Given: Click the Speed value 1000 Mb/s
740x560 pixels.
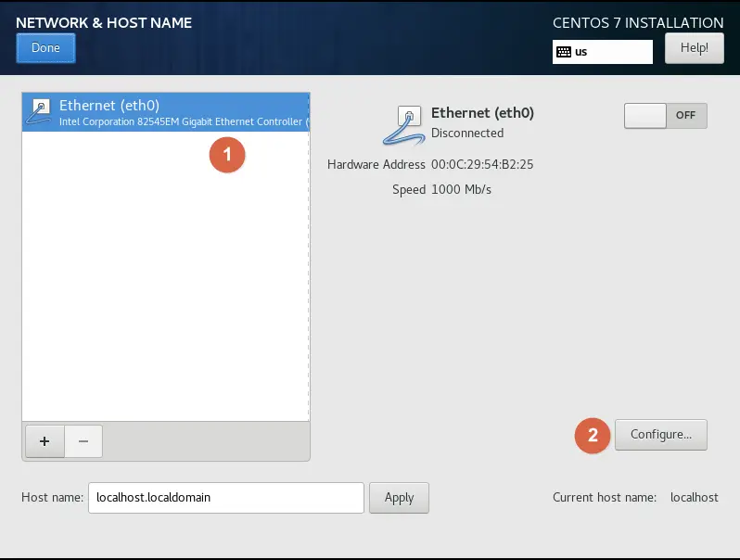Looking at the screenshot, I should [461, 190].
